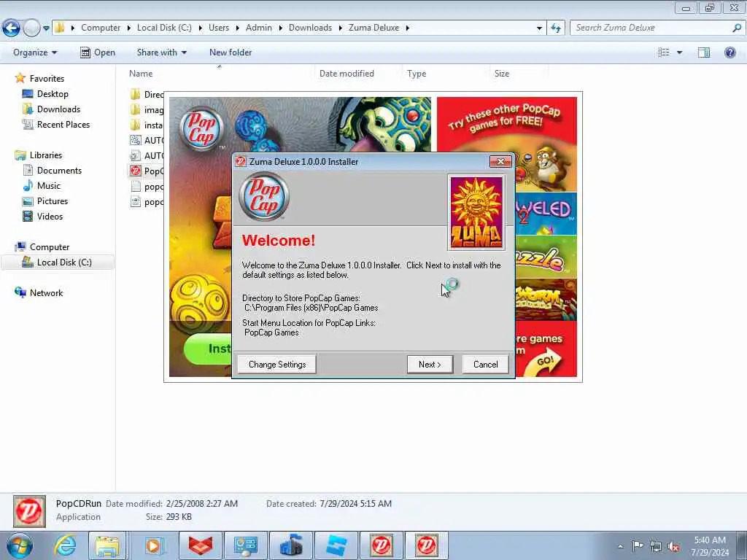Image resolution: width=747 pixels, height=560 pixels.
Task: Open the Explorer help icon
Action: (729, 52)
